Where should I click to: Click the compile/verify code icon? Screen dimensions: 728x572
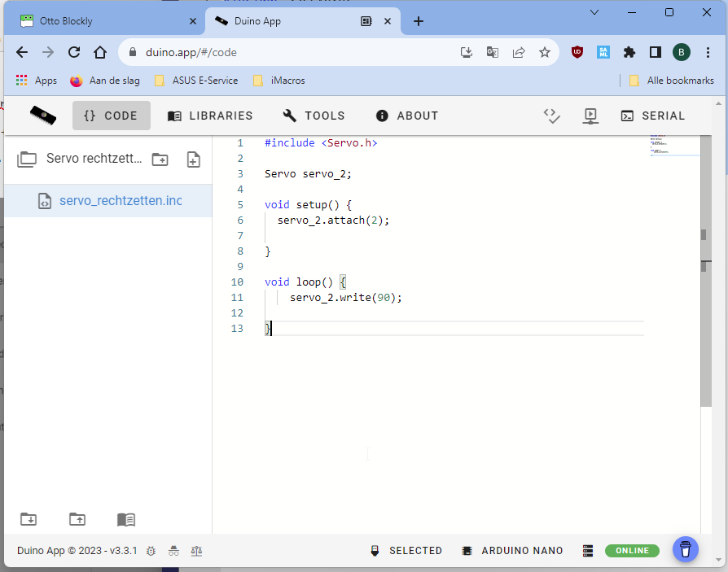552,116
